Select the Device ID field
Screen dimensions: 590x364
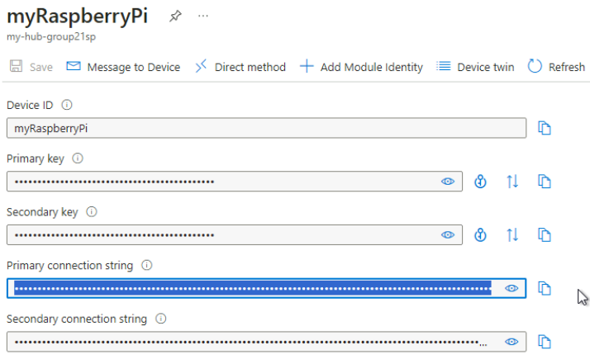point(266,128)
